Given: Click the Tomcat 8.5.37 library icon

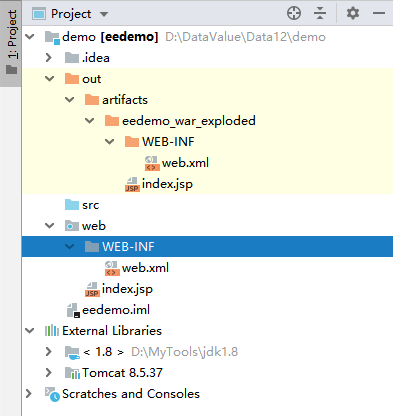Looking at the screenshot, I should [x=72, y=373].
